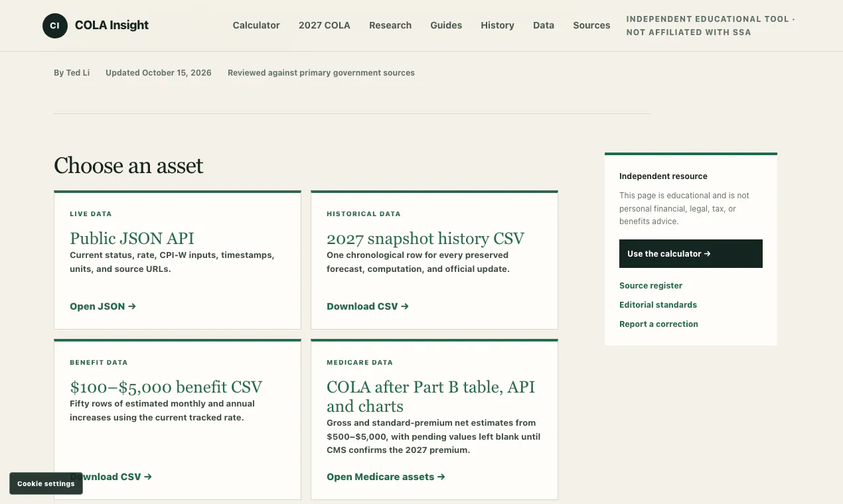Download the 2027 snapshot history CSV

pos(368,306)
